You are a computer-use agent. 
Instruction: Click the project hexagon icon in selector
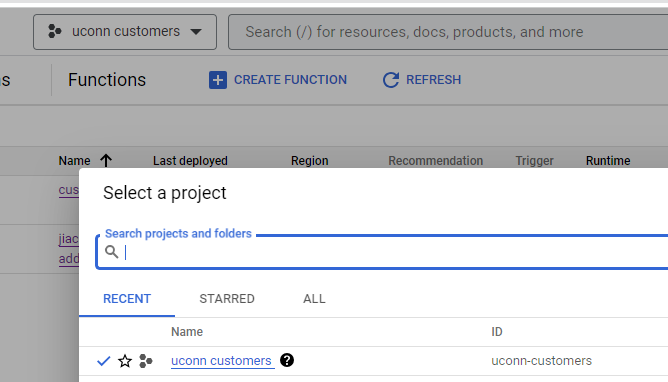(55, 32)
